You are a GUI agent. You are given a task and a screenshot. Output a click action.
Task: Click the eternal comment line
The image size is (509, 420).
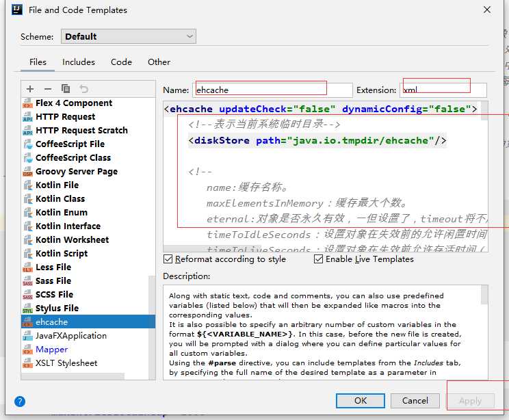pos(347,219)
